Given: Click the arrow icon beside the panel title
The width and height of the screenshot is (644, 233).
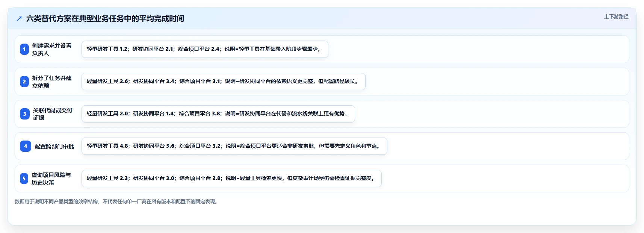Looking at the screenshot, I should click(19, 18).
